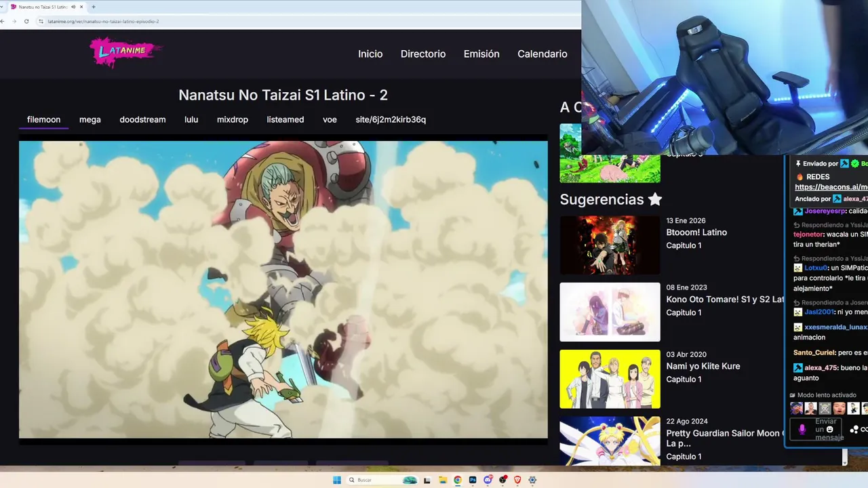Open OBS Studio from the taskbar

[502, 480]
